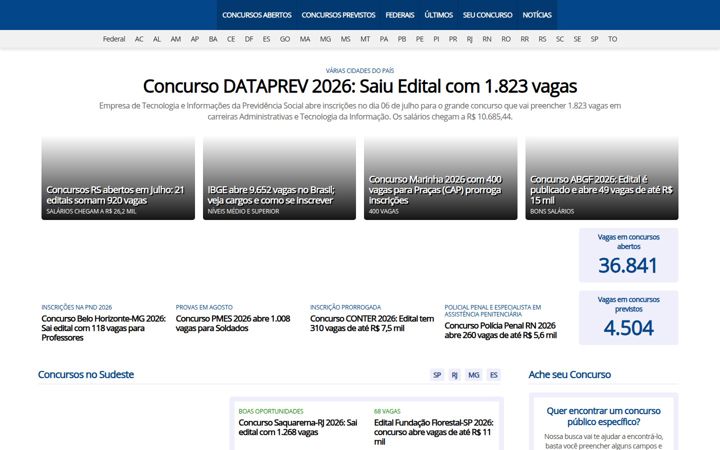Go to the Federais section
The width and height of the screenshot is (720, 450).
point(400,15)
